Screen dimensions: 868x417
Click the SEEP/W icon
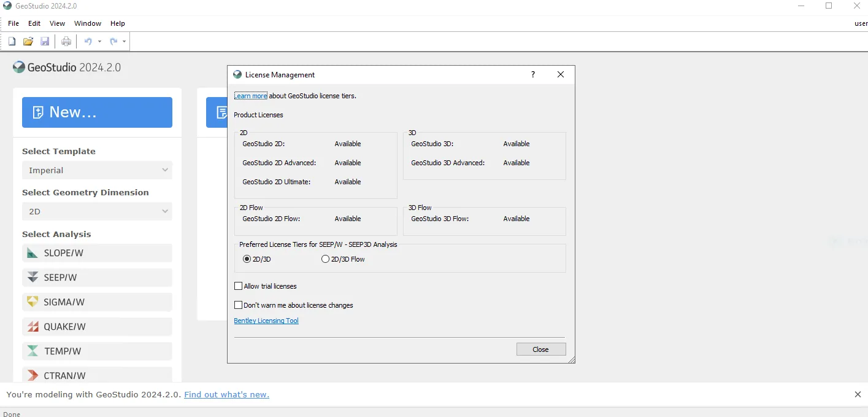tap(33, 278)
